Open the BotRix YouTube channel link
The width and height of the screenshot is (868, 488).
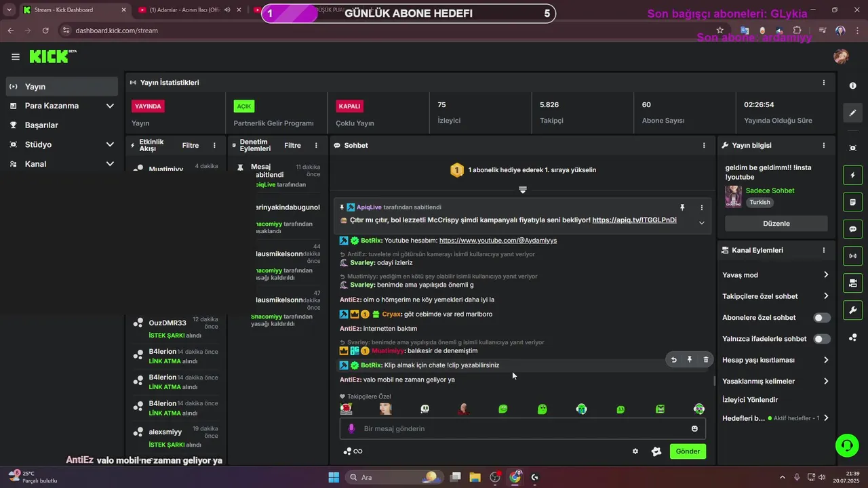pos(498,241)
